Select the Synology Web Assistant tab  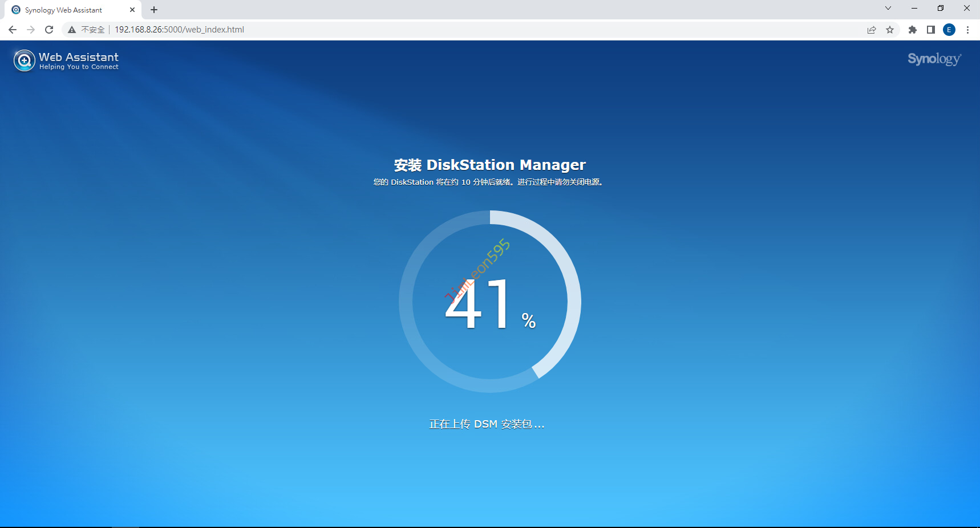(x=64, y=10)
